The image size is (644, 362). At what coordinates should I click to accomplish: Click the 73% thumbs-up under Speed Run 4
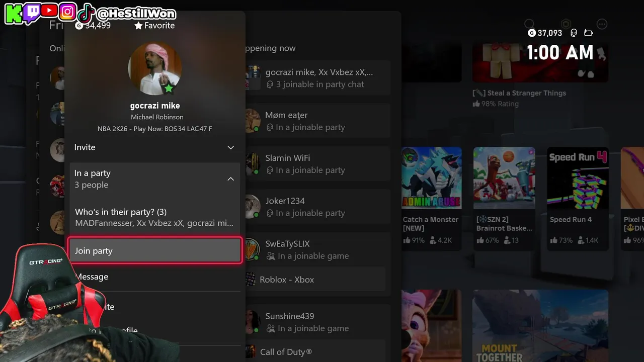(553, 240)
